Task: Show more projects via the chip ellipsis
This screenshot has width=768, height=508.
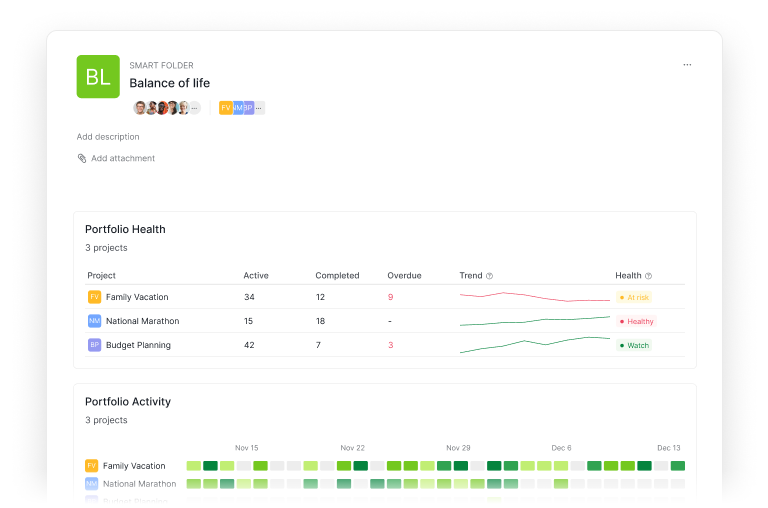Action: (259, 108)
